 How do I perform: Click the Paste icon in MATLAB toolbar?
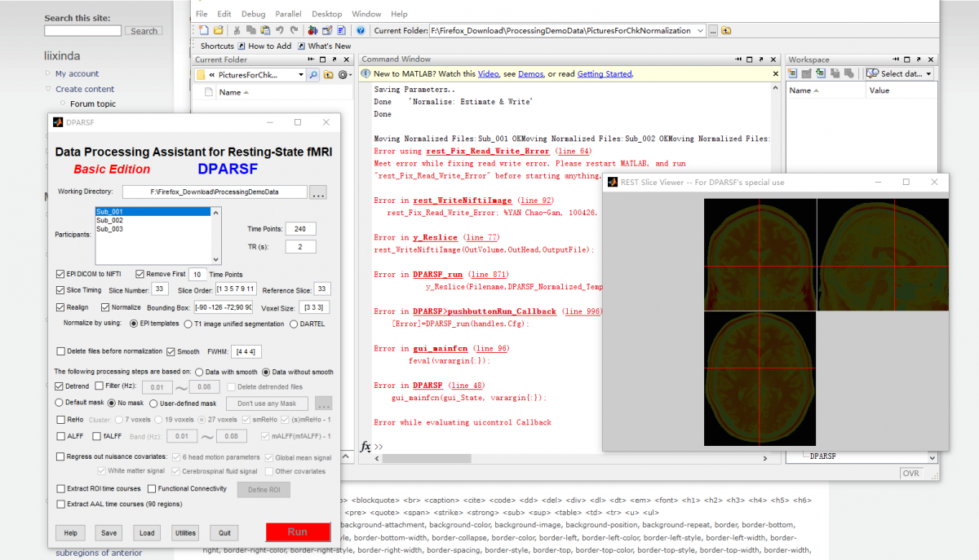[x=265, y=30]
